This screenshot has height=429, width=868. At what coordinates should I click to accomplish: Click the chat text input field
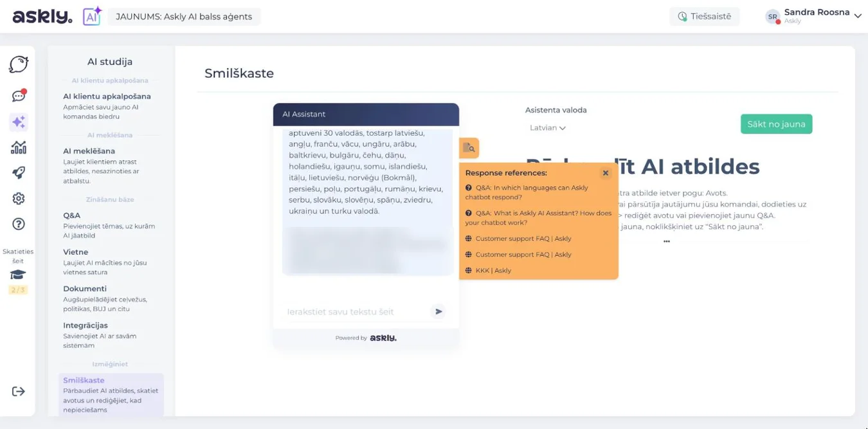click(356, 312)
